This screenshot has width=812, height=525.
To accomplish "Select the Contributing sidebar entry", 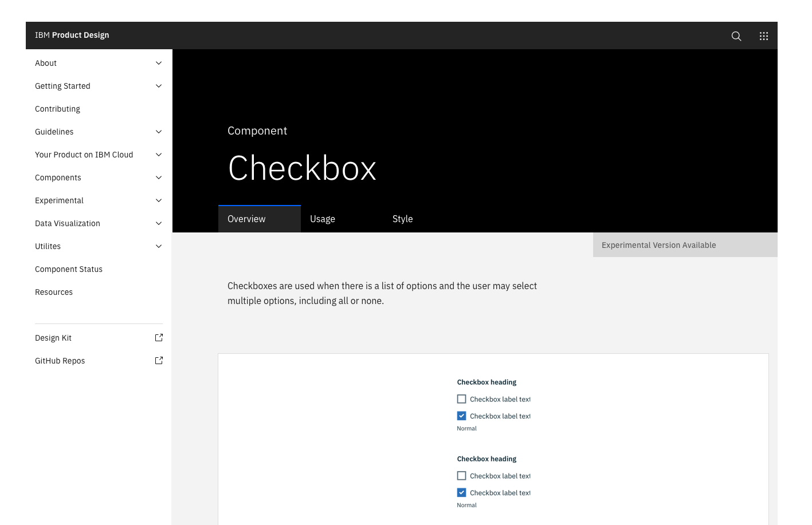I will click(57, 109).
